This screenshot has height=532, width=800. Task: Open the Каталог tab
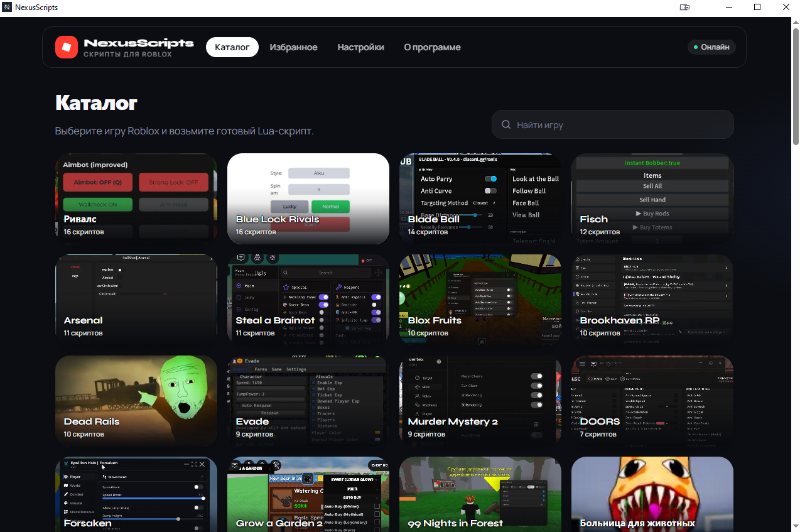tap(232, 47)
